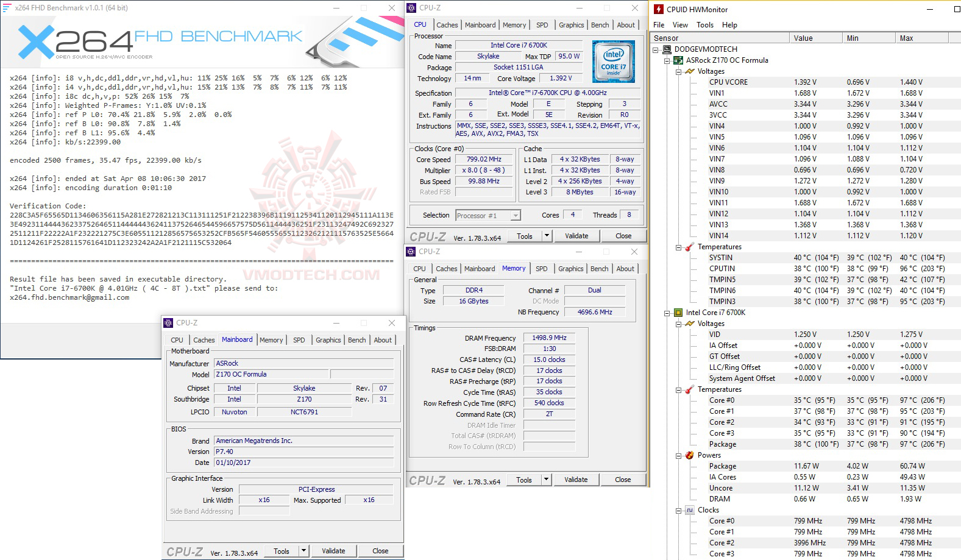Open the View menu in HWMonitor
Image resolution: width=961 pixels, height=560 pixels.
pos(680,25)
